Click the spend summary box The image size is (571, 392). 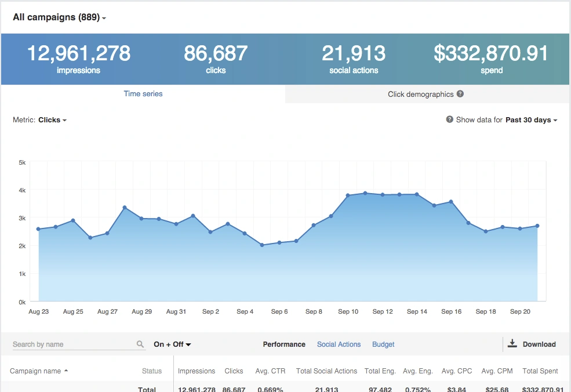(x=491, y=58)
